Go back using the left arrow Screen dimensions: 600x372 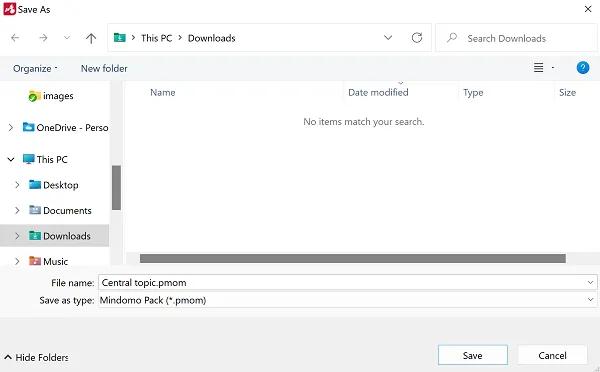(15, 38)
